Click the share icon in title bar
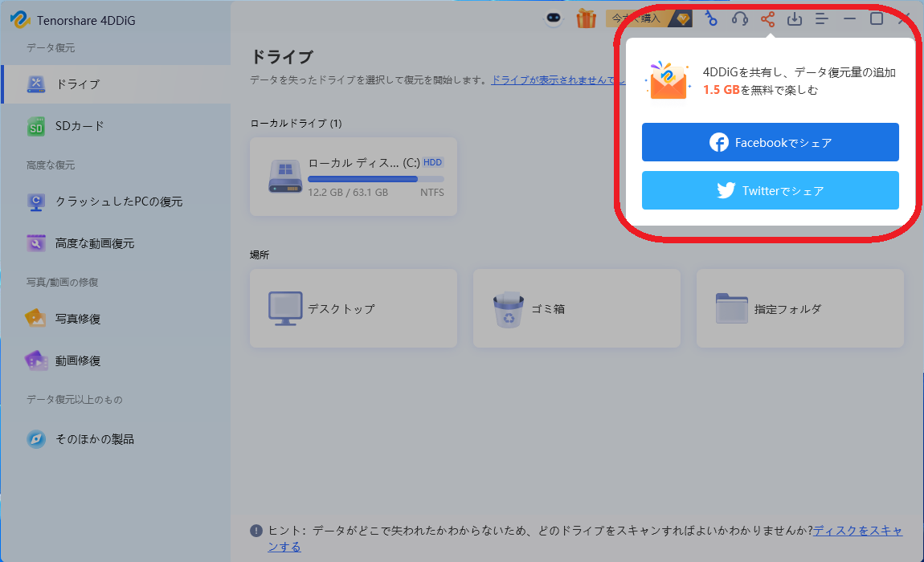The height and width of the screenshot is (562, 924). tap(767, 18)
